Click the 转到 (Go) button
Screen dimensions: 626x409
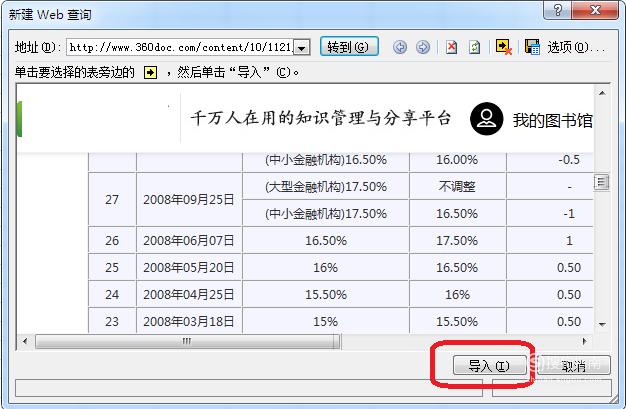(x=349, y=47)
